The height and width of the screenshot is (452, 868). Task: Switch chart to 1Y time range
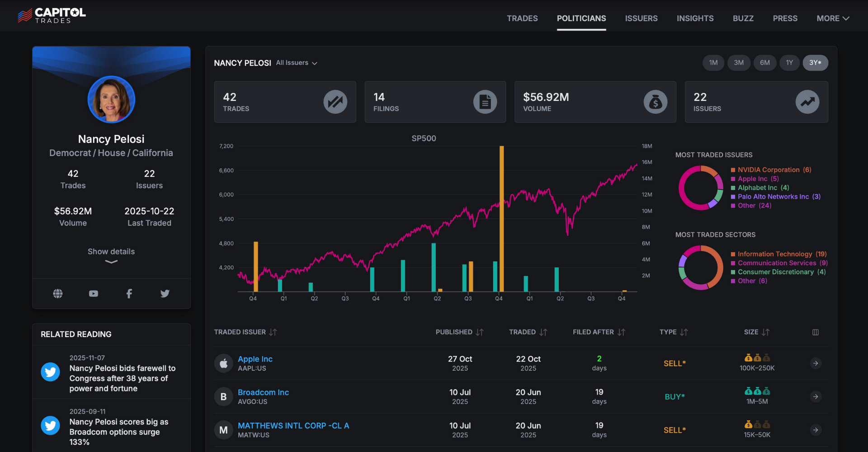click(x=789, y=63)
